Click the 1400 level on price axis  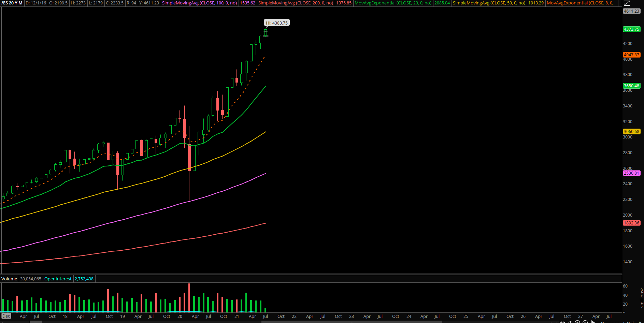point(628,262)
